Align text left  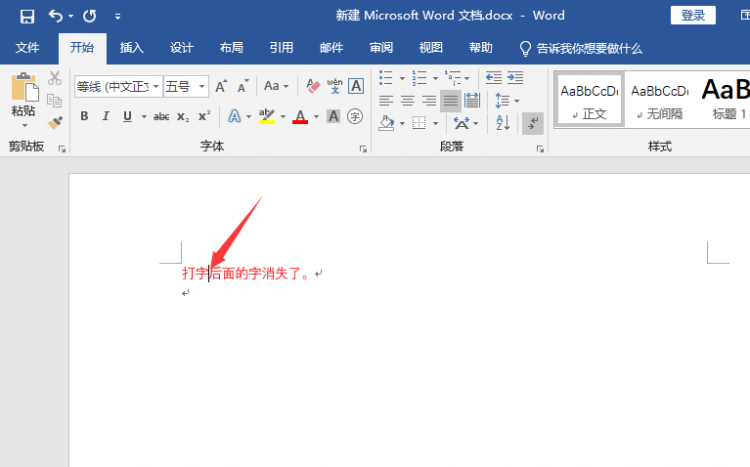point(386,100)
